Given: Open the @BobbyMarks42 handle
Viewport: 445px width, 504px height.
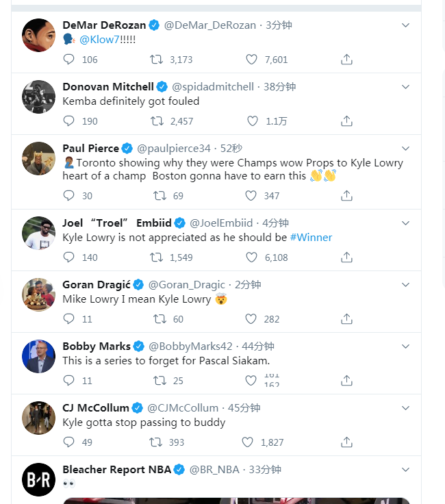Looking at the screenshot, I should [x=190, y=346].
